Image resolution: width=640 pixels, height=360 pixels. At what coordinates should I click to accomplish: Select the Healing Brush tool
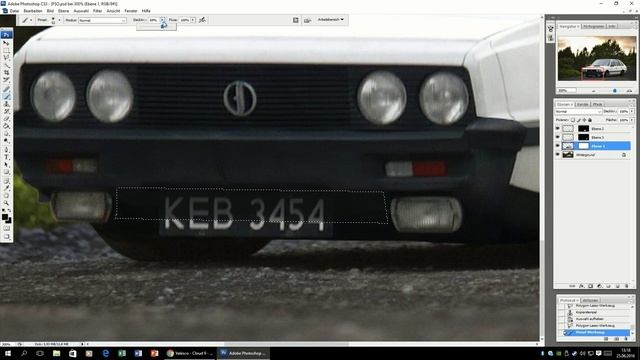coord(6,89)
